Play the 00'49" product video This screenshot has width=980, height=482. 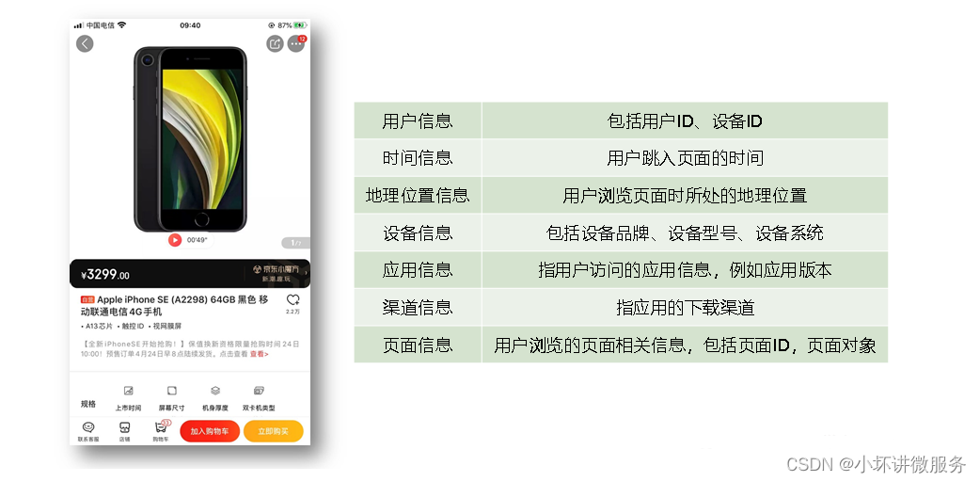click(175, 240)
